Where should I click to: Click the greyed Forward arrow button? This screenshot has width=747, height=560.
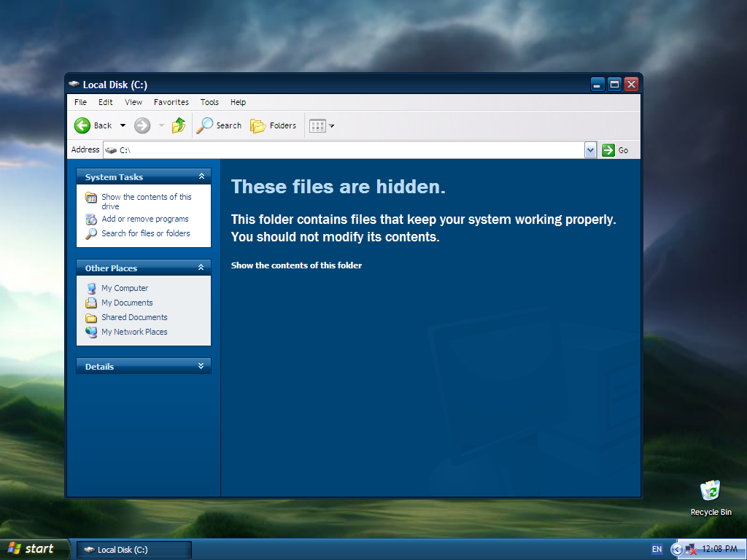click(x=142, y=125)
